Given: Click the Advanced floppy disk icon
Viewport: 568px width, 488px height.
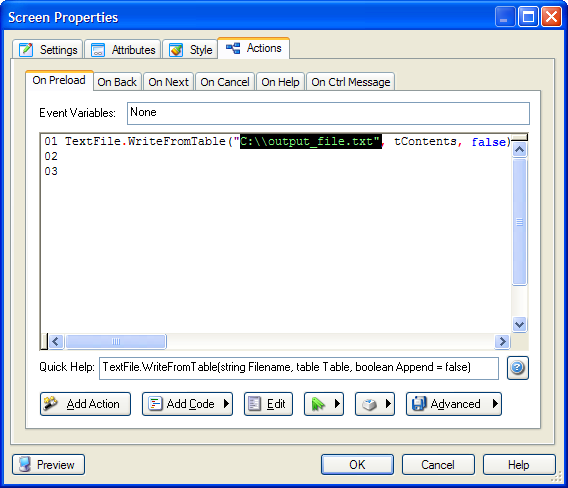Looking at the screenshot, I should (x=419, y=403).
